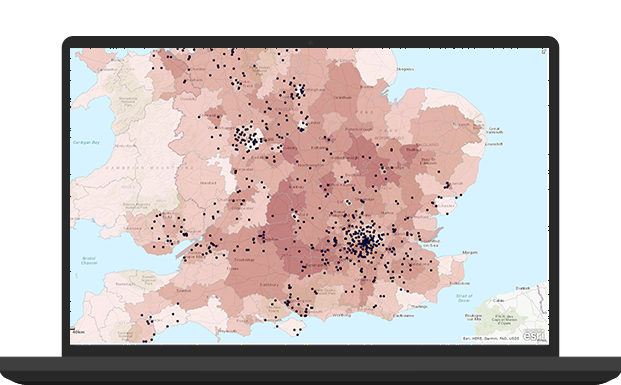Click the Salisbury place label
Viewport: 621px width, 385px height.
click(x=269, y=285)
